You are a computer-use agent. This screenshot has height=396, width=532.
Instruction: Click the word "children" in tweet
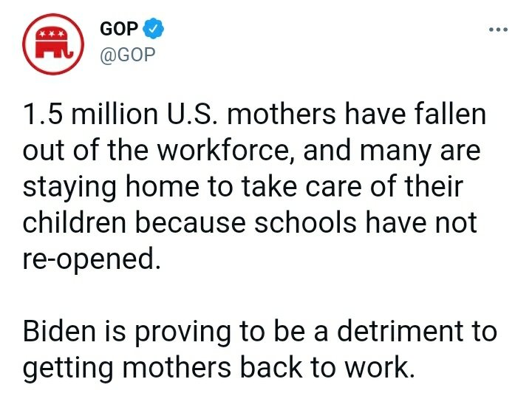click(x=75, y=223)
